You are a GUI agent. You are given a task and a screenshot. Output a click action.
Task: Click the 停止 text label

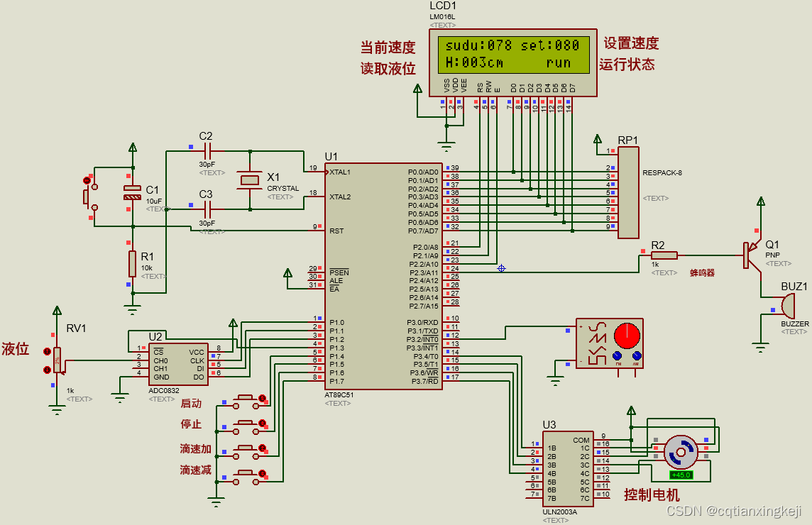point(191,424)
